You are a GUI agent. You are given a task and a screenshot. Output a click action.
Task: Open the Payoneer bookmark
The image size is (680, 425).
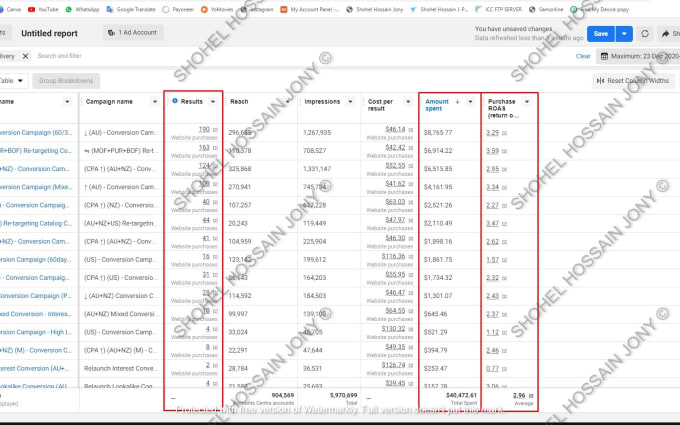178,9
